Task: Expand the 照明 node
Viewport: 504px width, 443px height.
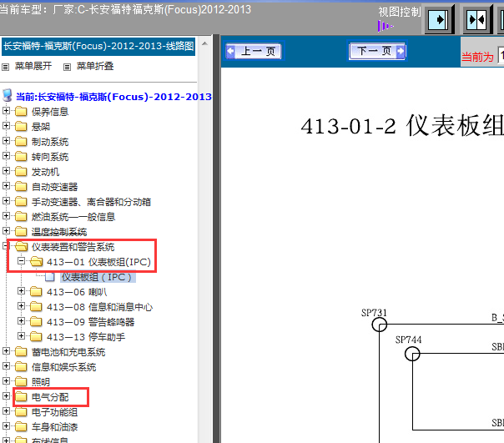Action: [6, 381]
